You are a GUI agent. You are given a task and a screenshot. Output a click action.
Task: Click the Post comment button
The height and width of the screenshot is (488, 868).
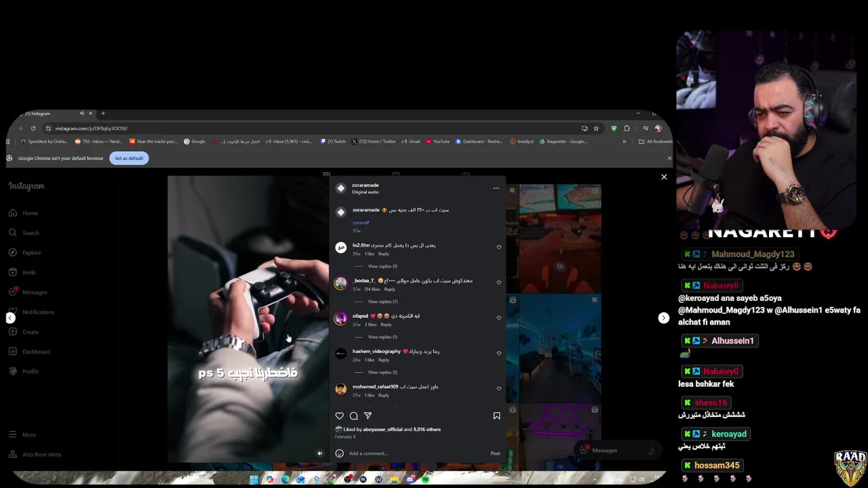point(496,453)
